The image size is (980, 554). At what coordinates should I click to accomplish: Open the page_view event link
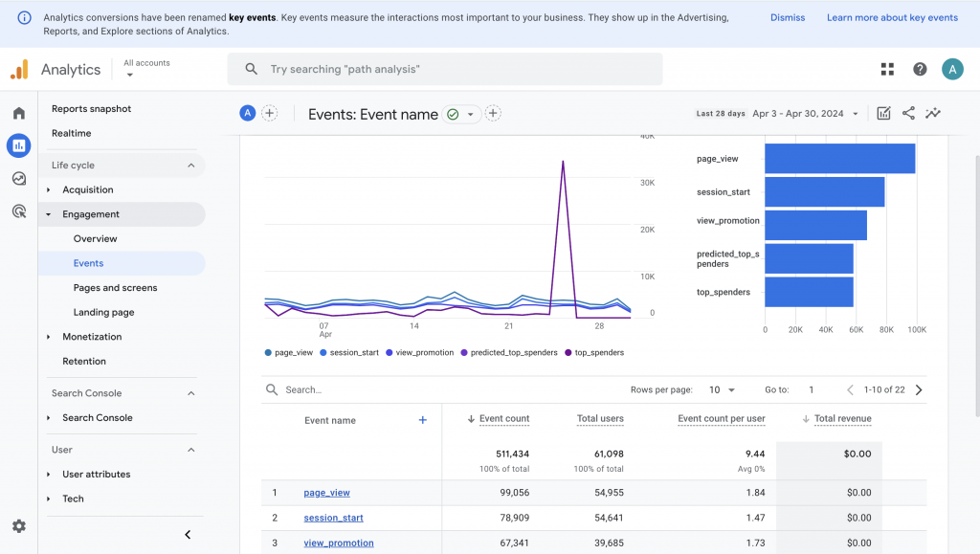[x=326, y=493]
